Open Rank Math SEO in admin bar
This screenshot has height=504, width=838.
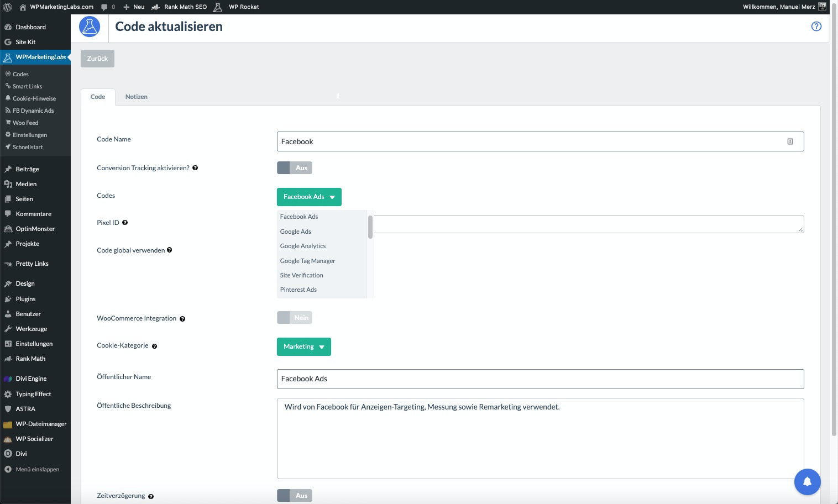coord(179,7)
